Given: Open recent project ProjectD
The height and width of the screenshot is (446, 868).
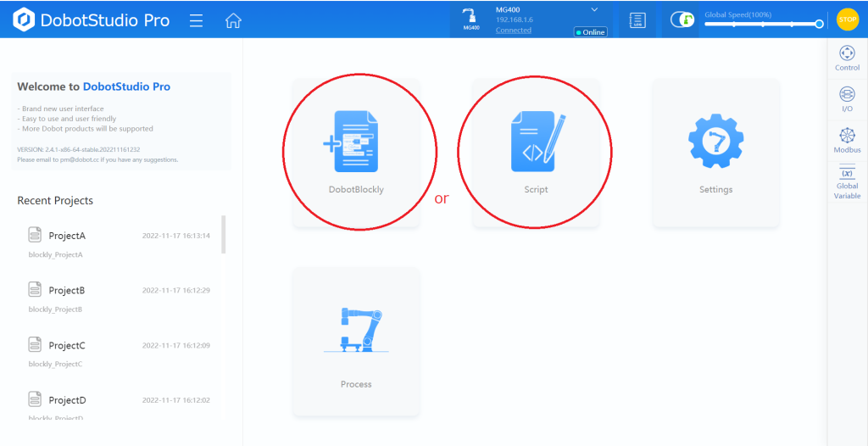Looking at the screenshot, I should pos(119,405).
